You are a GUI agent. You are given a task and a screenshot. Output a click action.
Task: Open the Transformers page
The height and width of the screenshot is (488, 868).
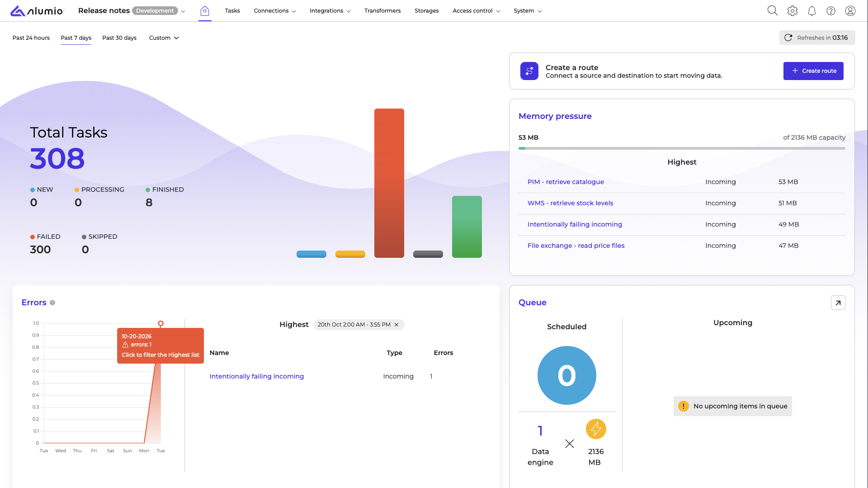[x=382, y=11]
